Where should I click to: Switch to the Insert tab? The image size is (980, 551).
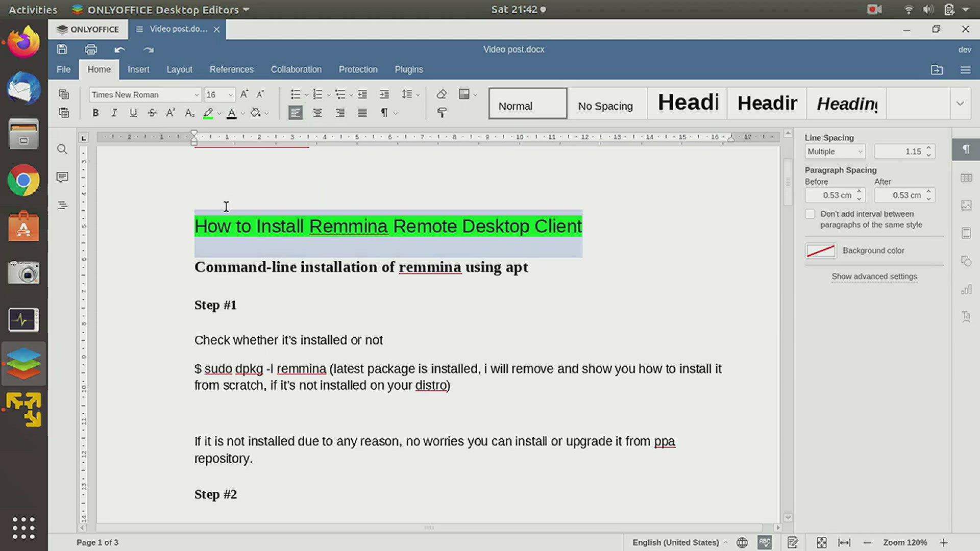tap(138, 69)
